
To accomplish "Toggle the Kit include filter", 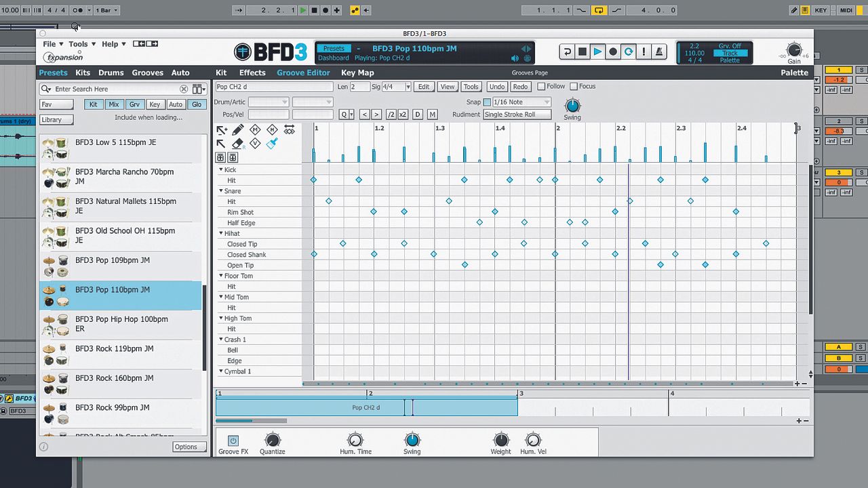I will coord(94,104).
